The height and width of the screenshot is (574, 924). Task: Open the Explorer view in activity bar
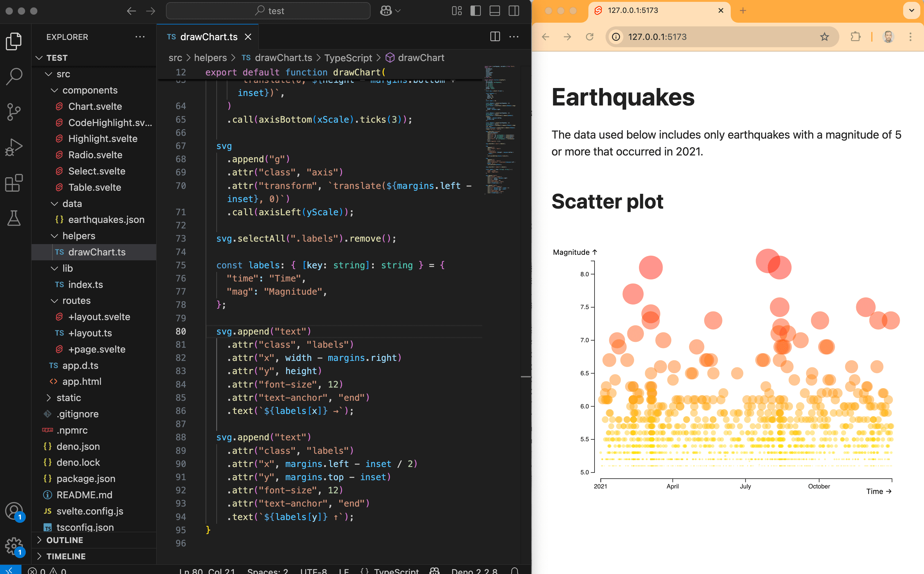click(14, 41)
